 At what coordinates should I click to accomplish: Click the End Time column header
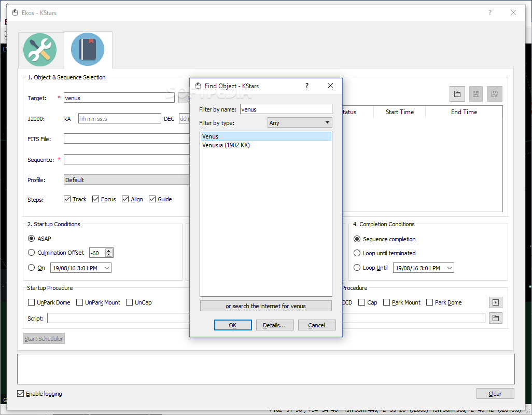[x=464, y=112]
